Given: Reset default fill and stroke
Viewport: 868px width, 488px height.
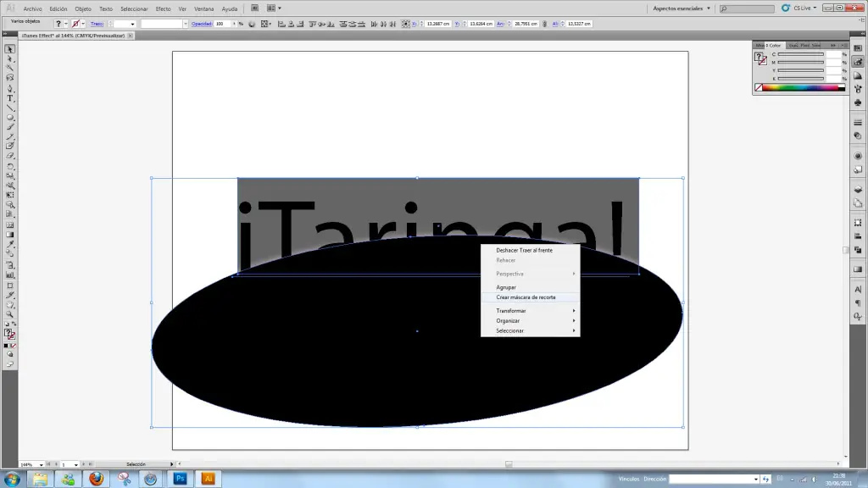Looking at the screenshot, I should tap(7, 324).
